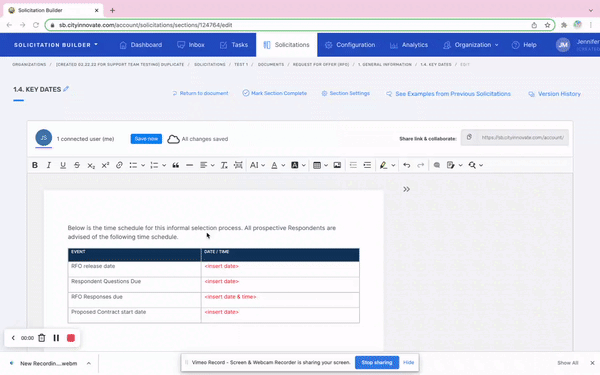Image resolution: width=600 pixels, height=375 pixels.
Task: Click Return to document link
Action: click(200, 93)
